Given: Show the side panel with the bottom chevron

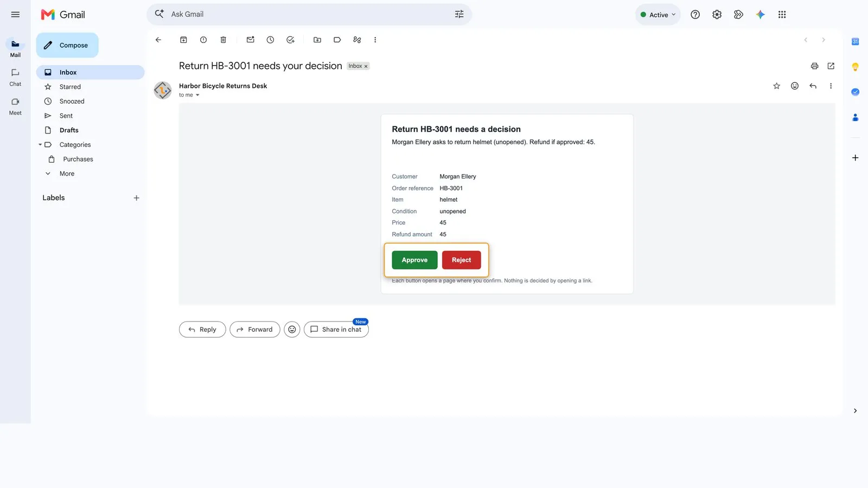Looking at the screenshot, I should coord(855,410).
